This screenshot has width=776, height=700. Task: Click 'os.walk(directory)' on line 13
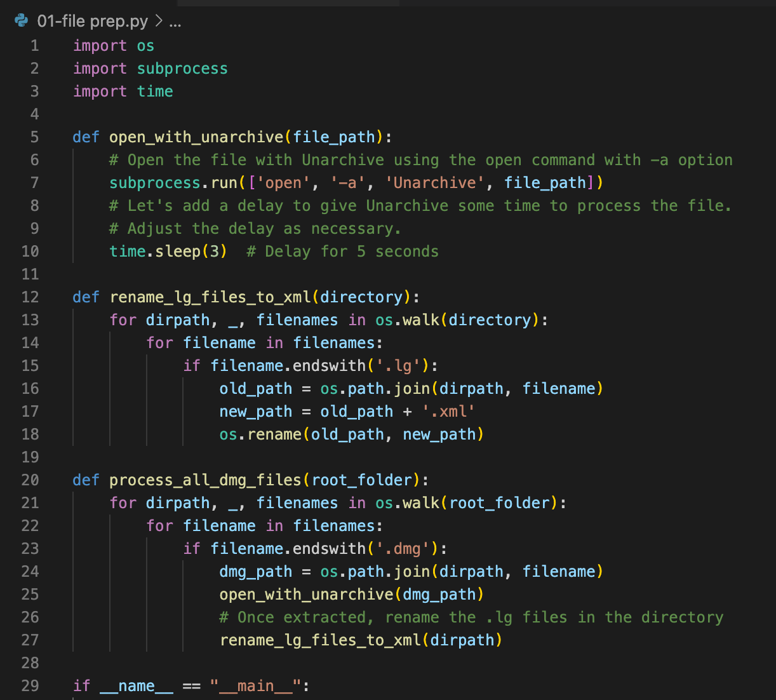457,320
